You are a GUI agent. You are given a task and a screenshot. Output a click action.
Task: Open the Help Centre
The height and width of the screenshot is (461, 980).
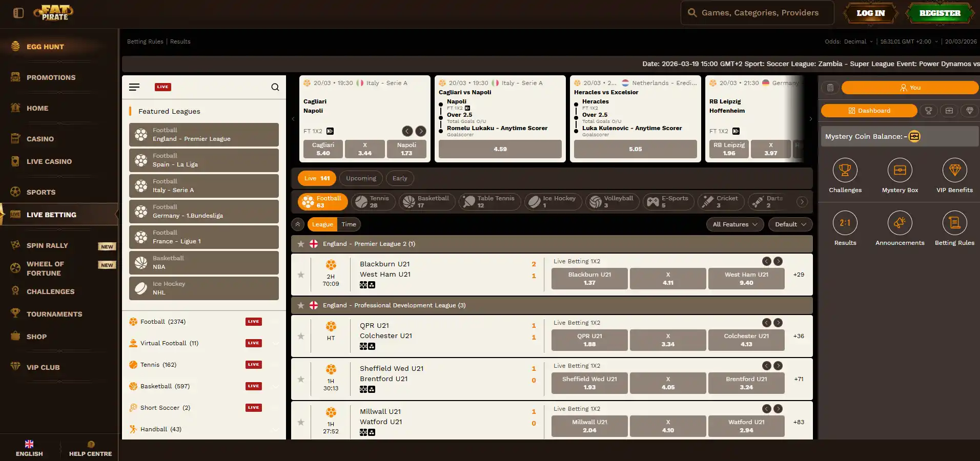[91, 448]
